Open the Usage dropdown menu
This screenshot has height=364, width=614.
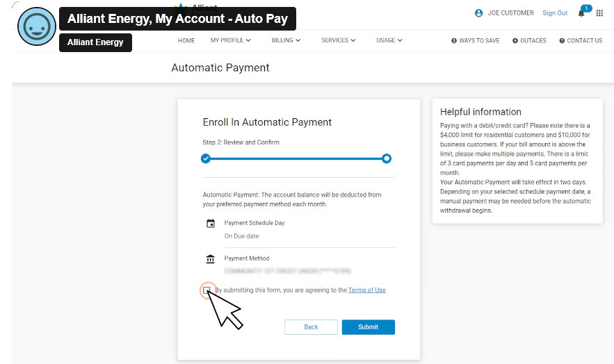click(389, 40)
